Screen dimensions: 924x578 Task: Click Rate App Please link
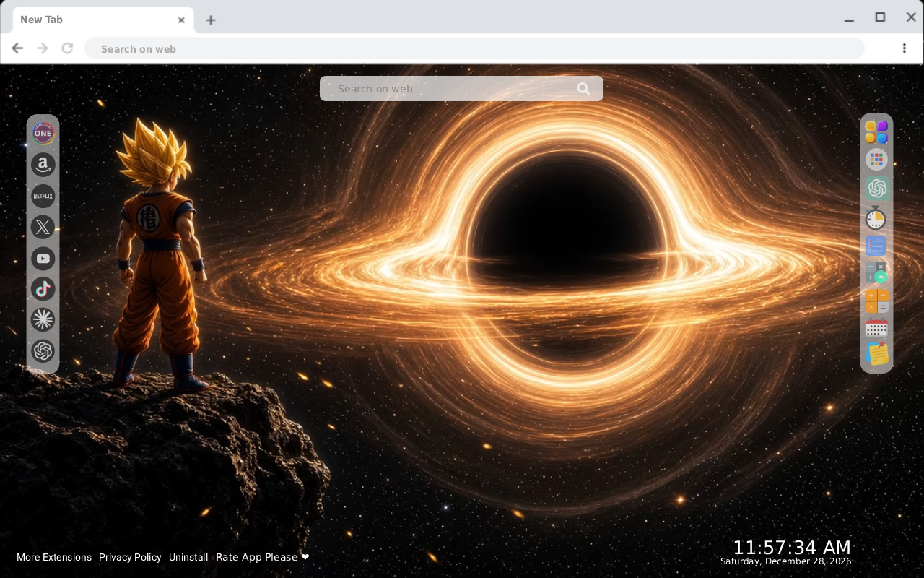[x=263, y=557]
